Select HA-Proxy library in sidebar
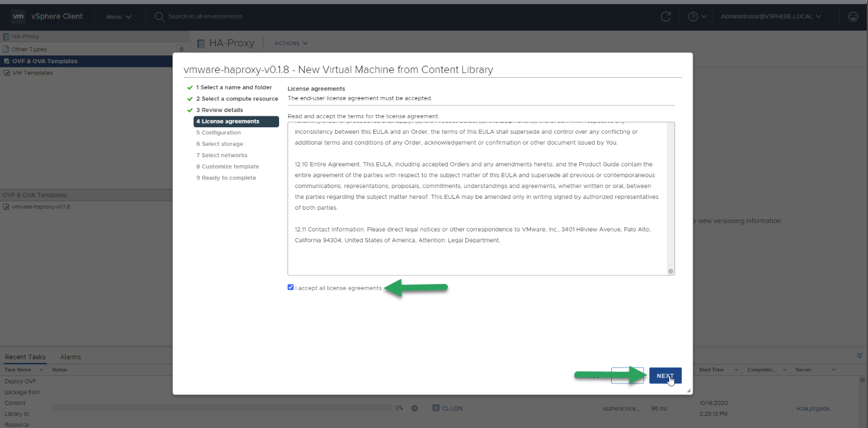Image resolution: width=868 pixels, height=428 pixels. (25, 37)
